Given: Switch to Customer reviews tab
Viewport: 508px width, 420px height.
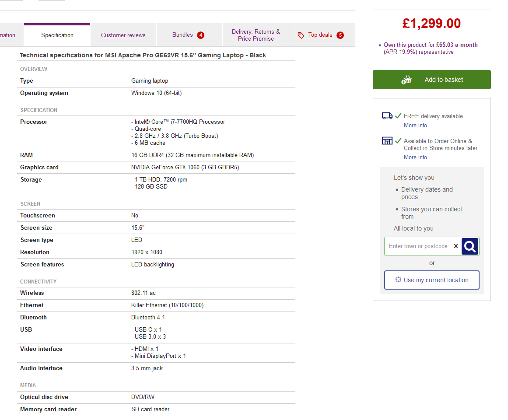Looking at the screenshot, I should (x=123, y=35).
